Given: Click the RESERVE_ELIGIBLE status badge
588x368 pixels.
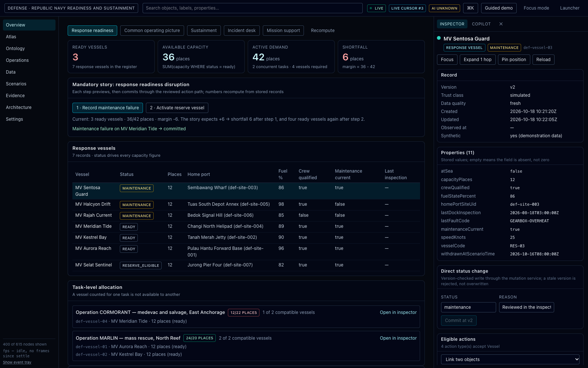Looking at the screenshot, I should 141,265.
